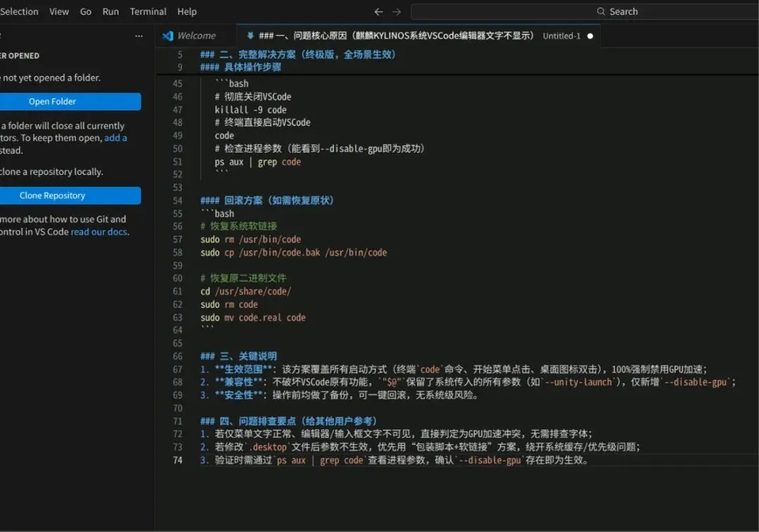Image resolution: width=759 pixels, height=532 pixels.
Task: Click the line 'sudo rm code'
Action: click(229, 304)
